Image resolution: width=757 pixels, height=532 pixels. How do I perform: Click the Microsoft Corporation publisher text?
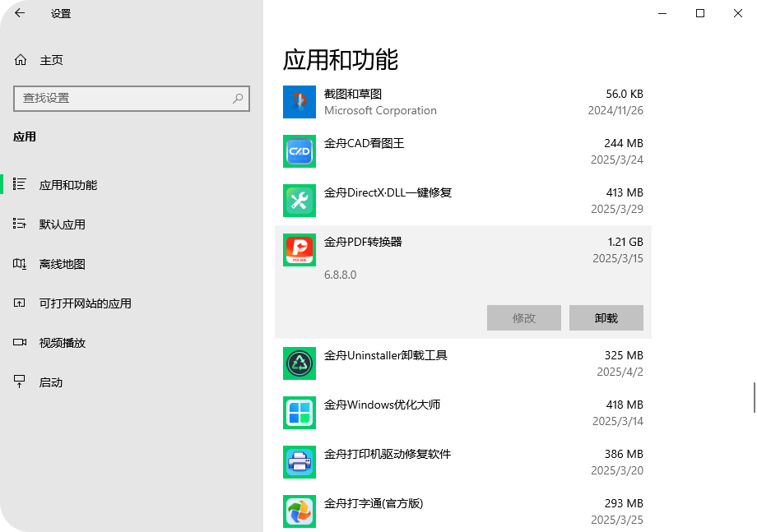(380, 110)
